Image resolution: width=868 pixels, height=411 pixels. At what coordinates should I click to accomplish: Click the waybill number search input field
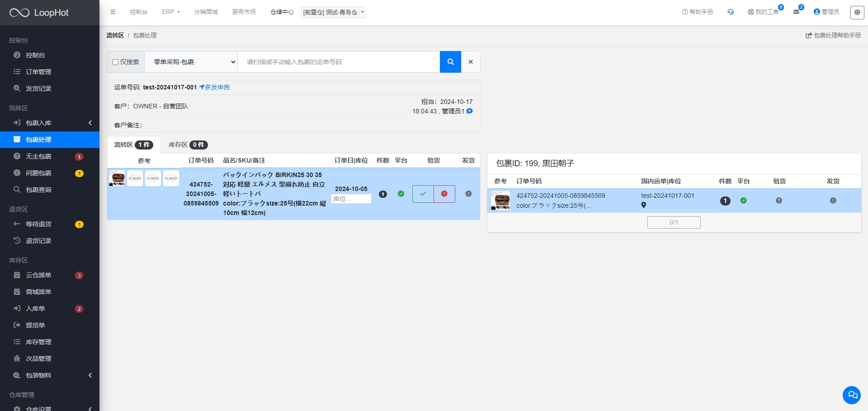(338, 62)
